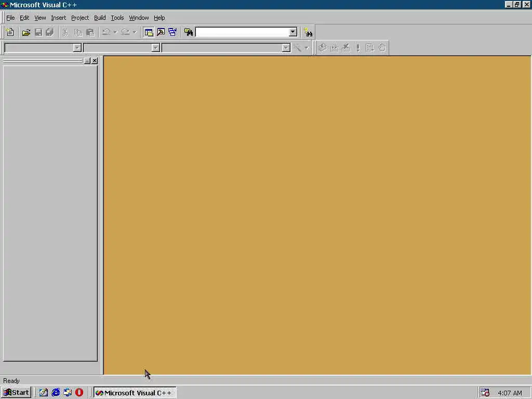The width and height of the screenshot is (532, 399).
Task: Open the Build menu
Action: [x=100, y=18]
